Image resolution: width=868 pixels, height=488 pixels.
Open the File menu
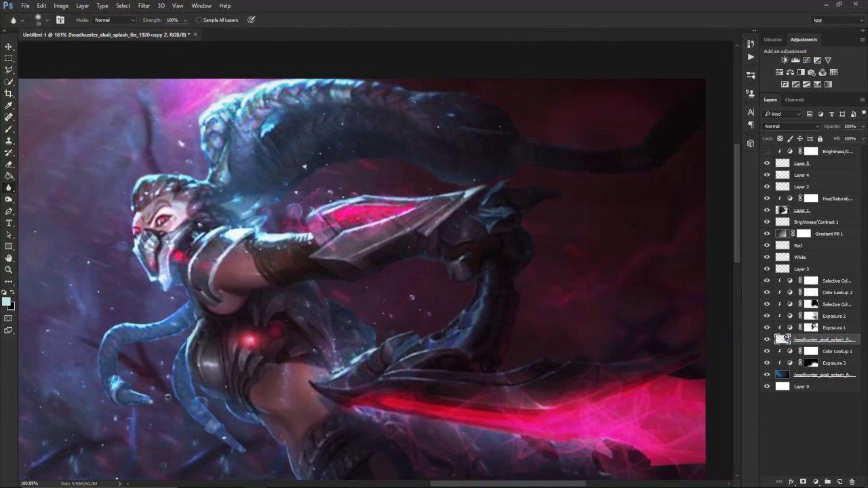(25, 5)
